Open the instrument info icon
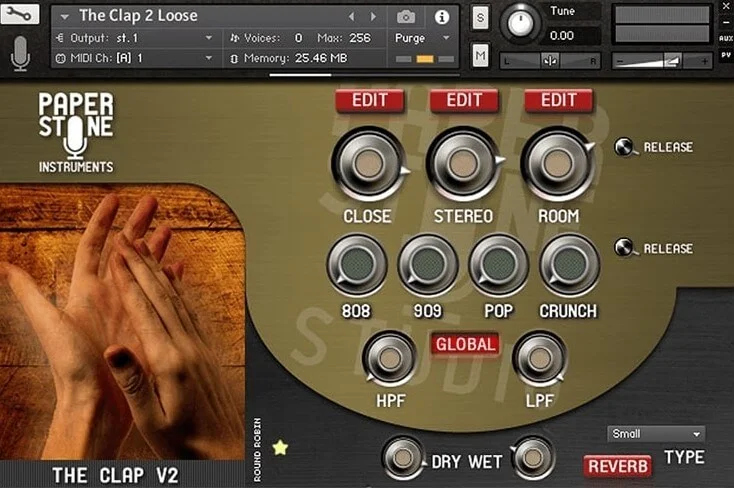Screen dimensions: 734x488 [441, 17]
